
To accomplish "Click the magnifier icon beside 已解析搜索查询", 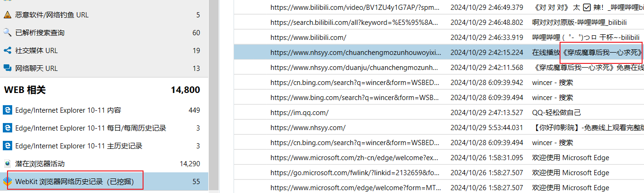I will [7, 32].
